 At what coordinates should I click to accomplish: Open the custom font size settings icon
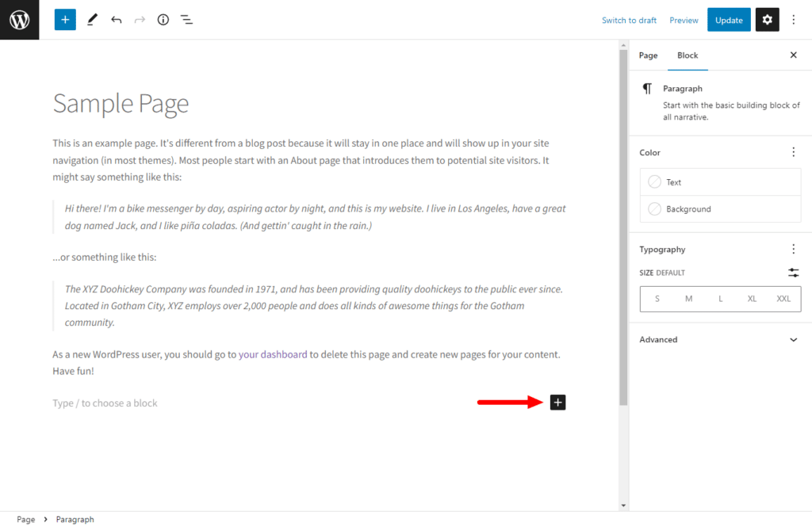click(793, 272)
